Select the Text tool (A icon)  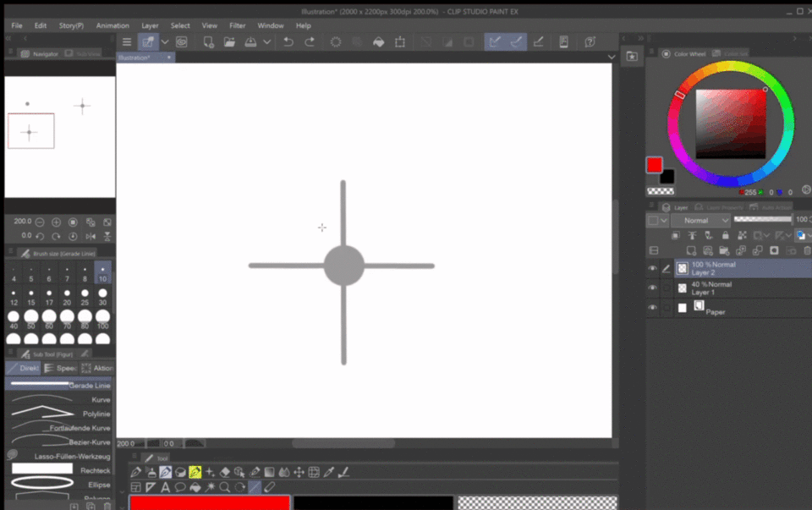[165, 487]
